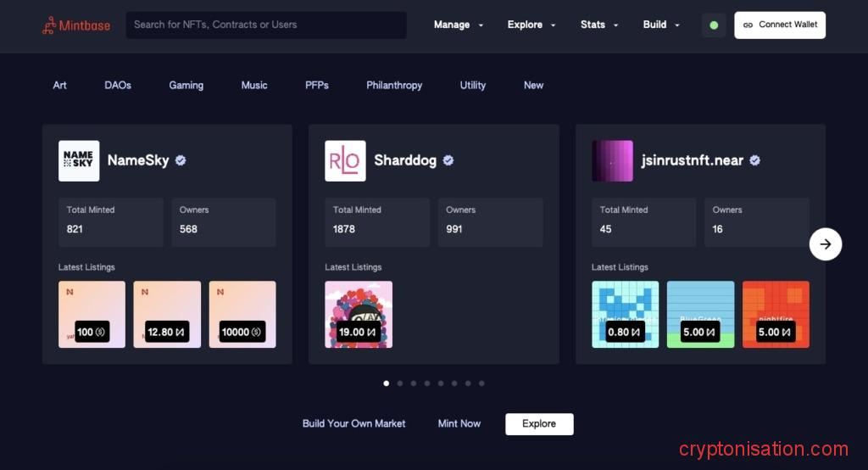Click the Mintbase logo icon

[x=48, y=25]
